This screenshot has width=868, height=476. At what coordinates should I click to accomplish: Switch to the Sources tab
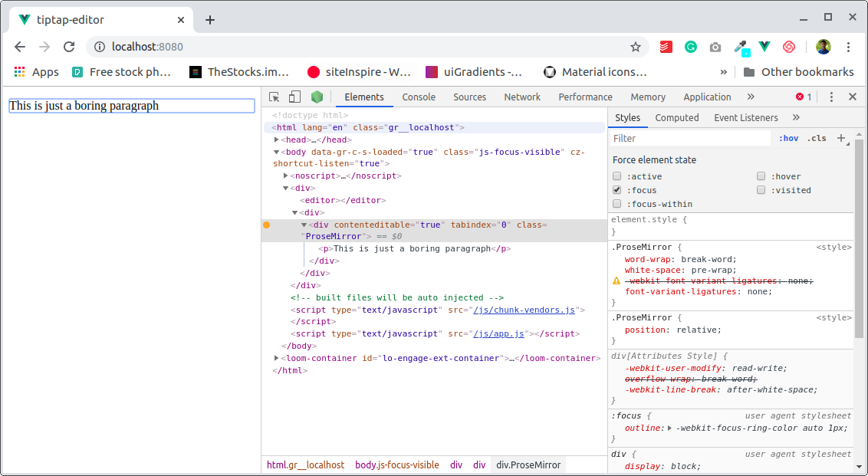(x=469, y=97)
